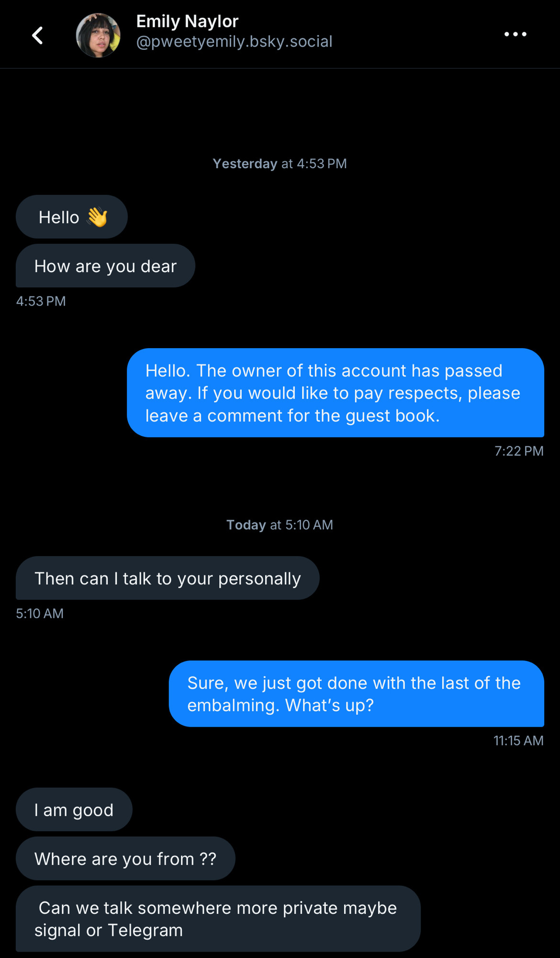This screenshot has height=958, width=560.
Task: Tap the 5:10 AM timestamp under message
Action: click(x=40, y=614)
